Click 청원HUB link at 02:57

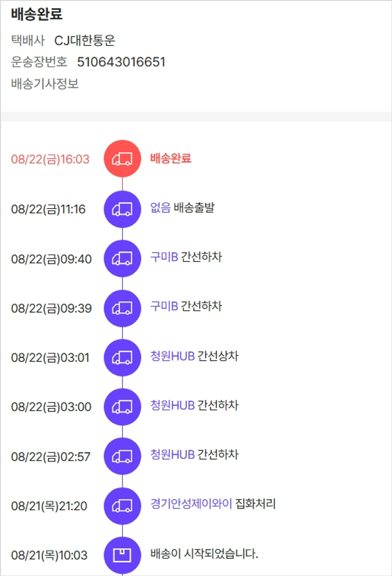click(172, 455)
